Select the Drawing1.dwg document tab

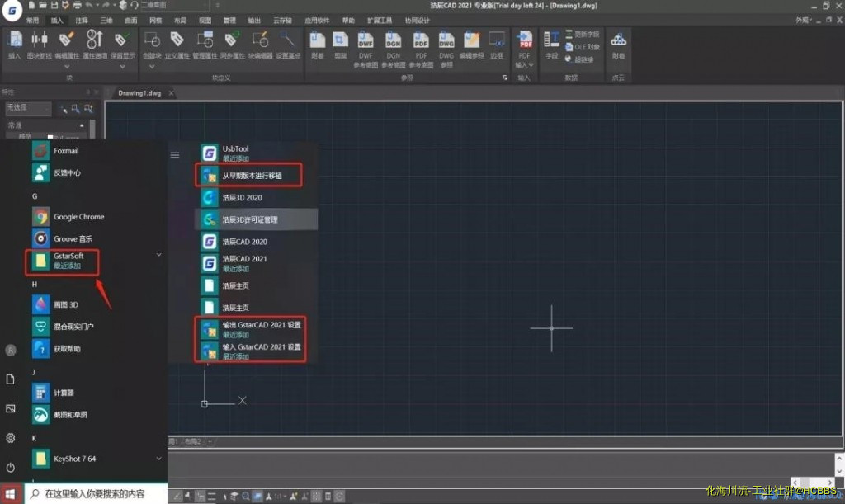139,93
